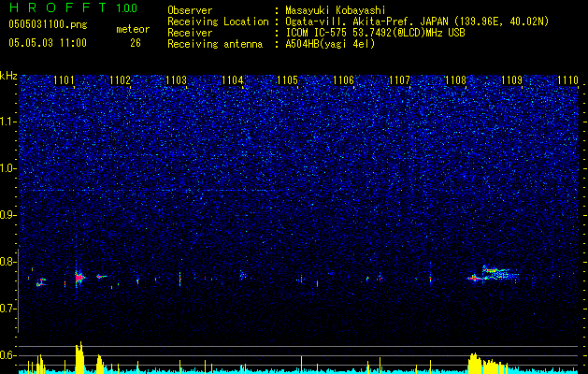Click the 1102 time marker
The height and width of the screenshot is (374, 588).
click(x=120, y=80)
